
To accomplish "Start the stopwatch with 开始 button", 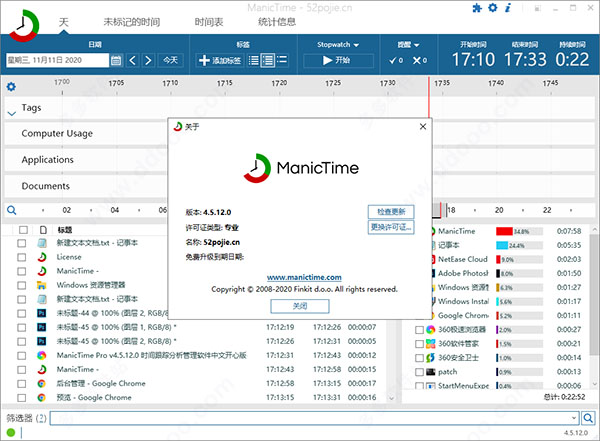I will 338,60.
